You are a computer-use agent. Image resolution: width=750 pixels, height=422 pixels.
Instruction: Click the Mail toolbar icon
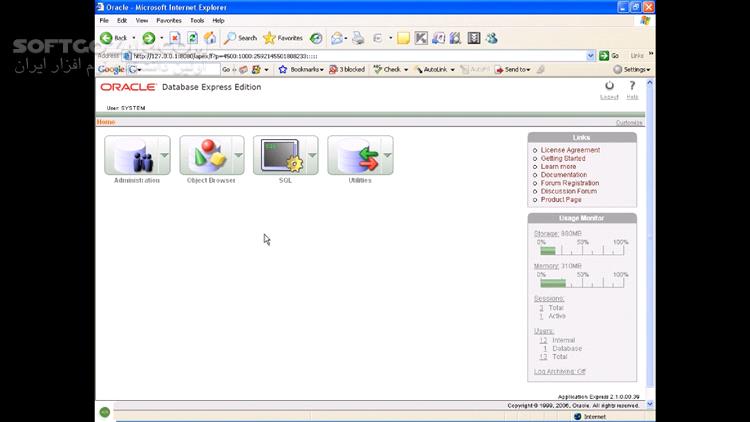coord(337,38)
